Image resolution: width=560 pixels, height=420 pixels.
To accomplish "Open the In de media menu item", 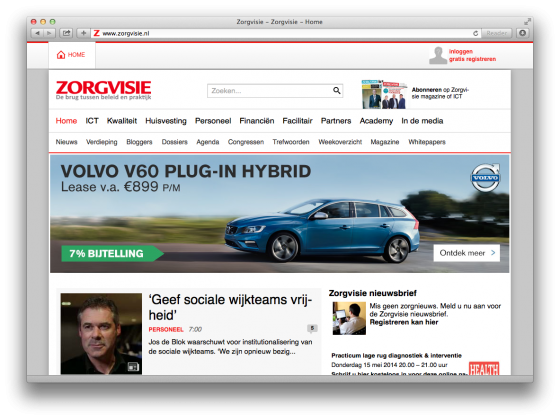I will (x=422, y=121).
